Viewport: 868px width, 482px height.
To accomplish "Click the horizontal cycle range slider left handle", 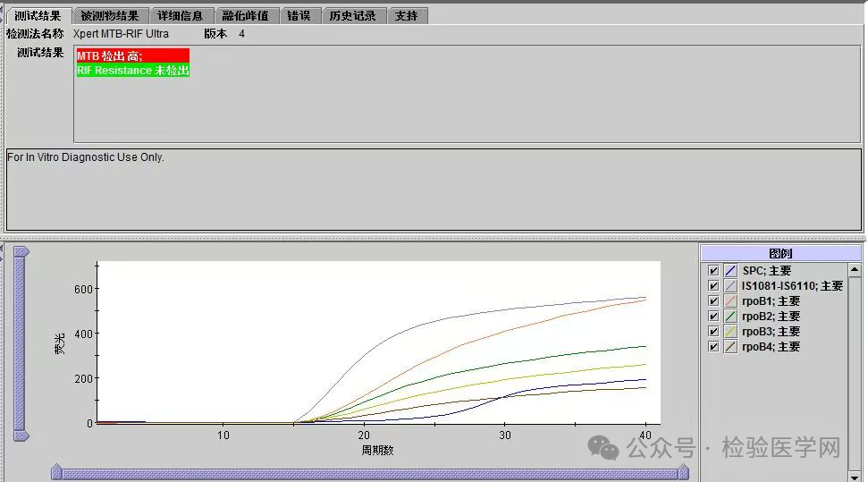I will pos(56,472).
